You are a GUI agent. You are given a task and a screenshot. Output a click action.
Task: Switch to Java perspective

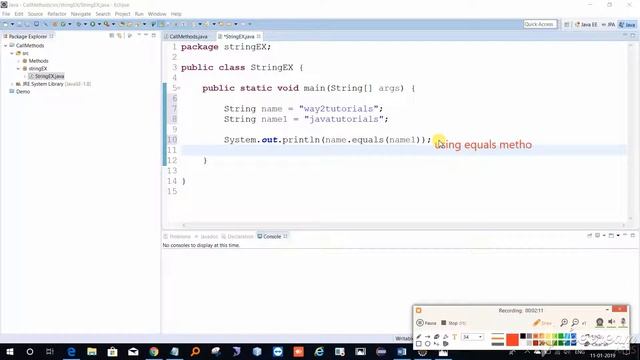pyautogui.click(x=627, y=25)
